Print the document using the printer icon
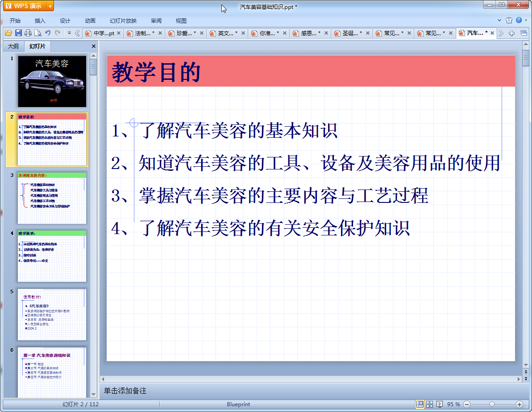This screenshot has width=532, height=412. click(28, 33)
